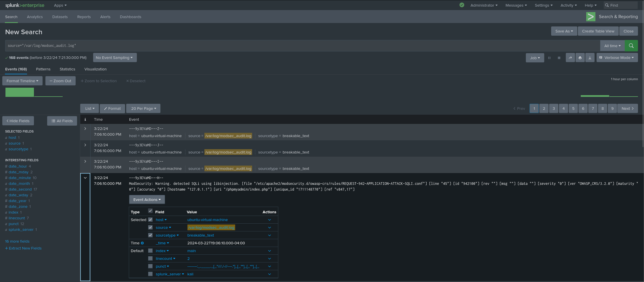Open the Format Timeline dropdown
The image size is (644, 282).
[22, 81]
